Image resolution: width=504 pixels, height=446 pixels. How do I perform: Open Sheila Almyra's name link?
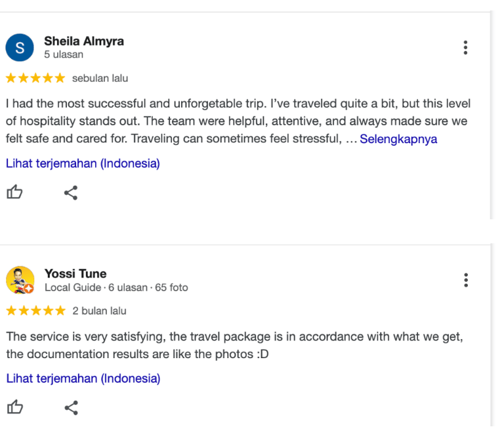click(84, 41)
